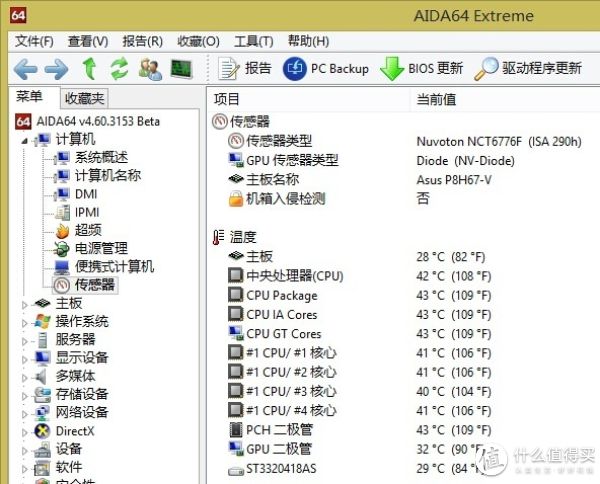The height and width of the screenshot is (484, 600).
Task: Open the 查看(V) menu
Action: point(88,41)
